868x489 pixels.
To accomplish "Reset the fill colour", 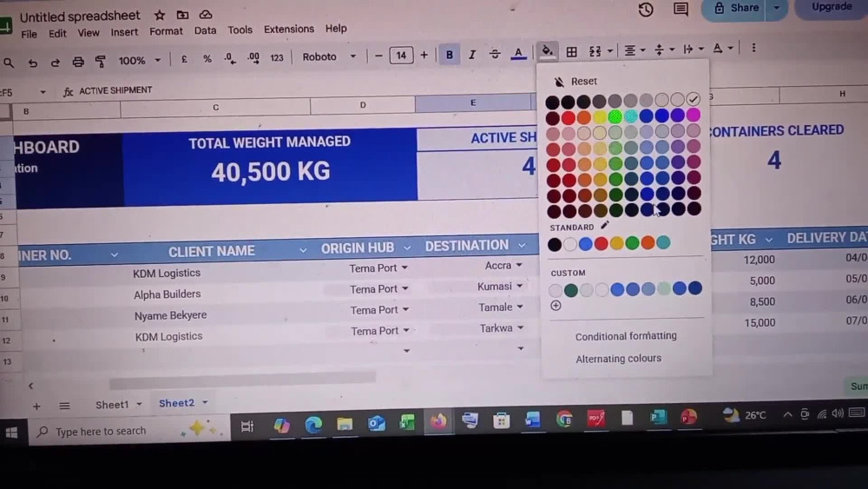I will (x=575, y=82).
